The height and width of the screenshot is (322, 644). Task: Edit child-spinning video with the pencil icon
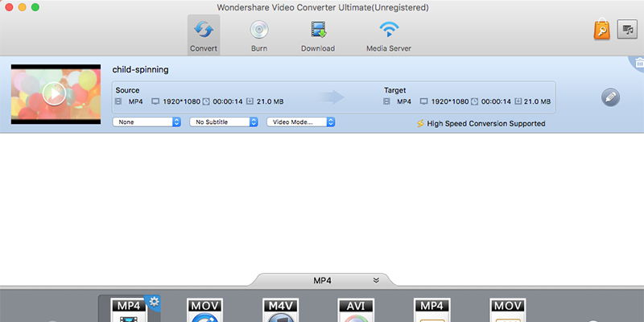[610, 97]
